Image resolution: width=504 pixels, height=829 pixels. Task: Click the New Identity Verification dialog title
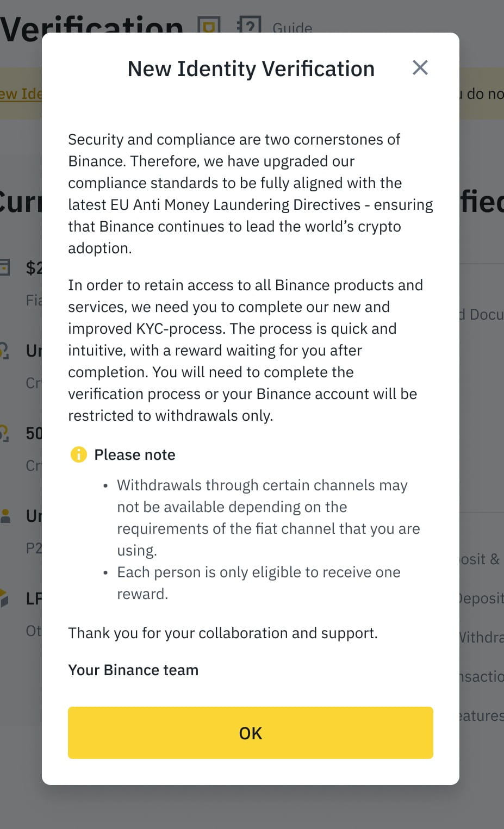(x=251, y=69)
